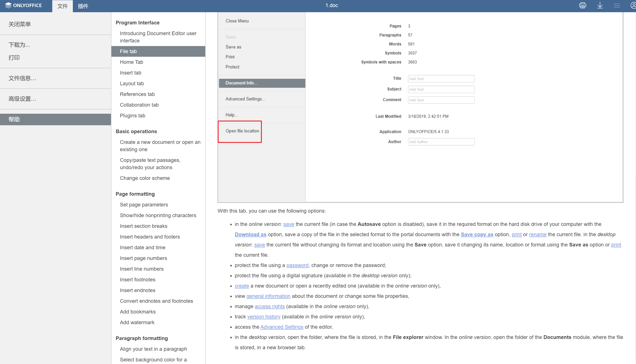Click the ONLYOFFICE logo

24,6
